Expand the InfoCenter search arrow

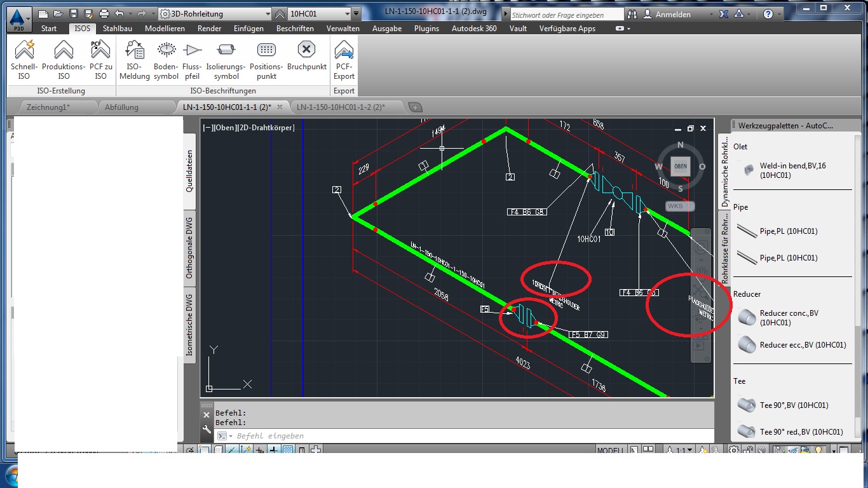coord(505,14)
